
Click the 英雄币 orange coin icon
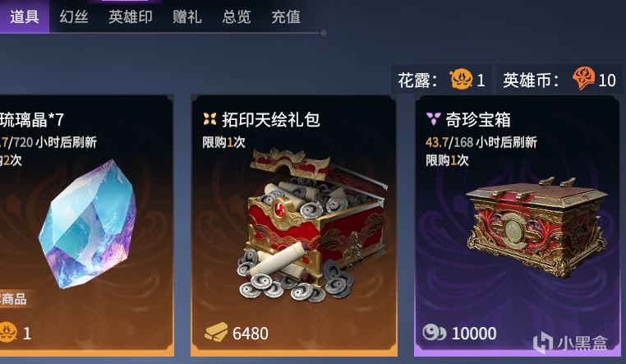click(x=583, y=78)
